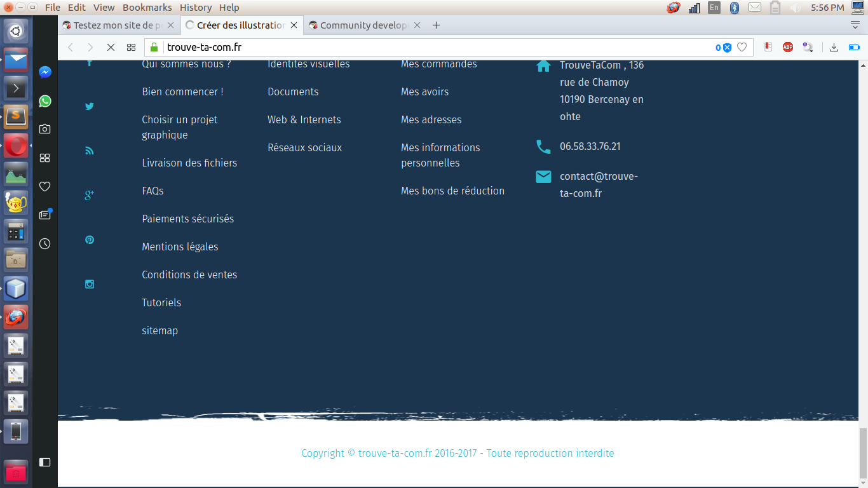Open the Adblock Plus extension icon
Image resolution: width=868 pixels, height=488 pixels.
788,47
